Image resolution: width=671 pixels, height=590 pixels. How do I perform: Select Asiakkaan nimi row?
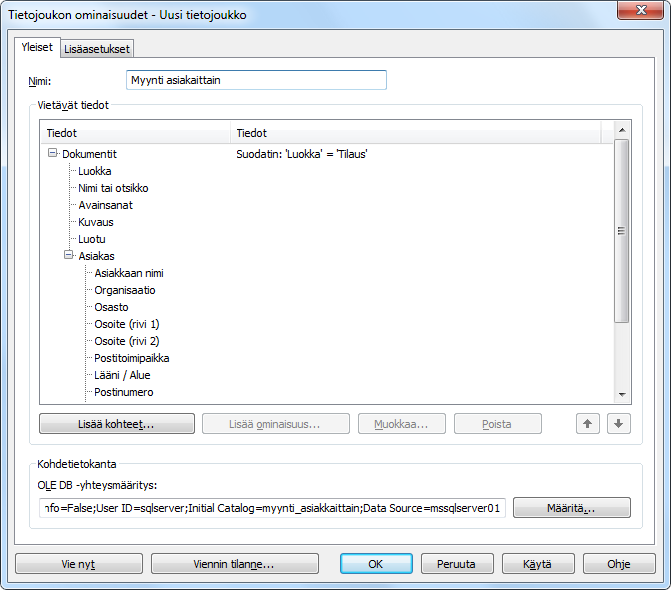click(129, 273)
